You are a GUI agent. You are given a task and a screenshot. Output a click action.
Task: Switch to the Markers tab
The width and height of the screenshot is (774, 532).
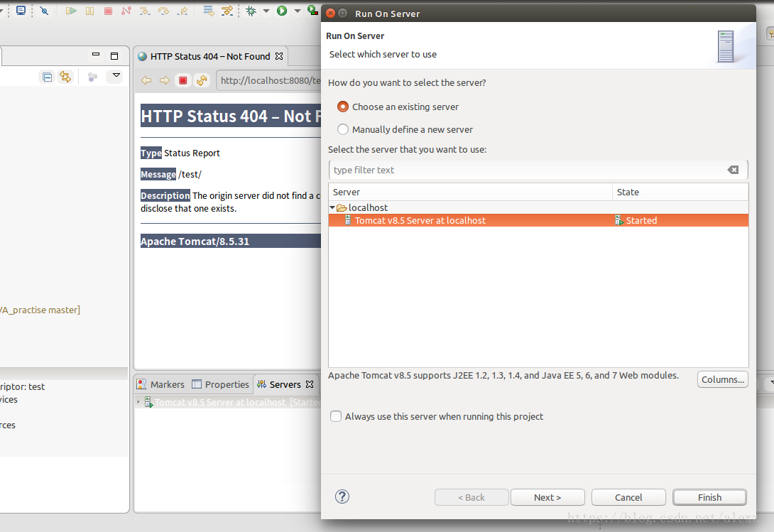[160, 384]
